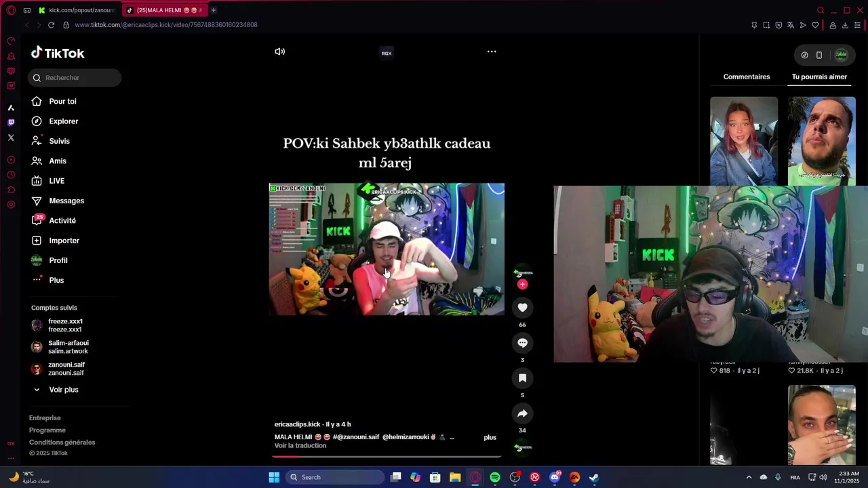Open the video three-dots options menu
Viewport: 868px width, 488px height.
pyautogui.click(x=492, y=52)
